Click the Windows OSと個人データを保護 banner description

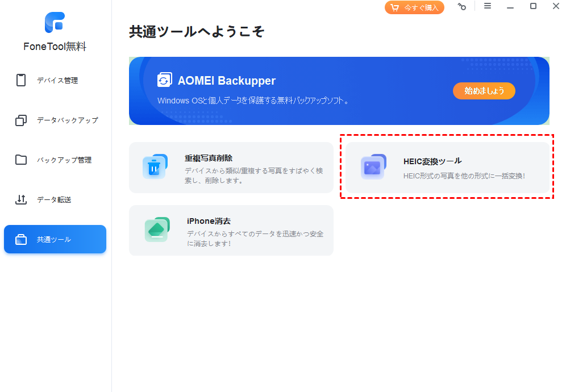click(253, 101)
